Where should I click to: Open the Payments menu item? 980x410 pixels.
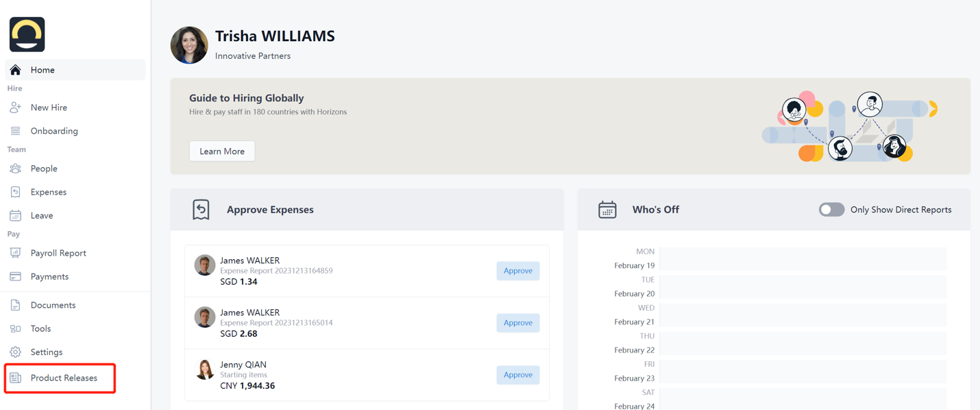[x=49, y=276]
